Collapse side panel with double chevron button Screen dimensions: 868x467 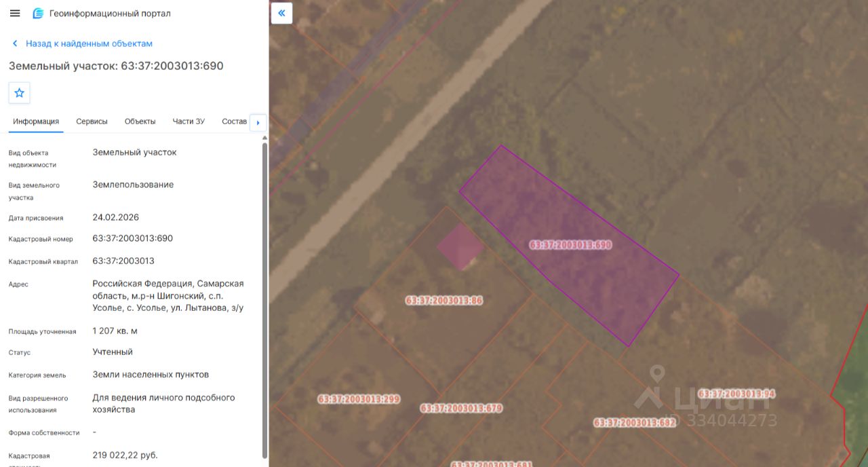tap(281, 13)
